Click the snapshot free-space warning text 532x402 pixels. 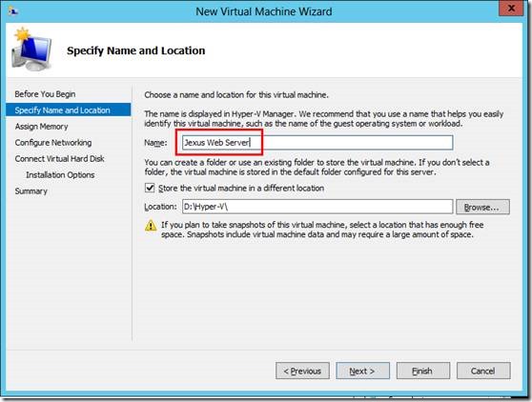(322, 230)
